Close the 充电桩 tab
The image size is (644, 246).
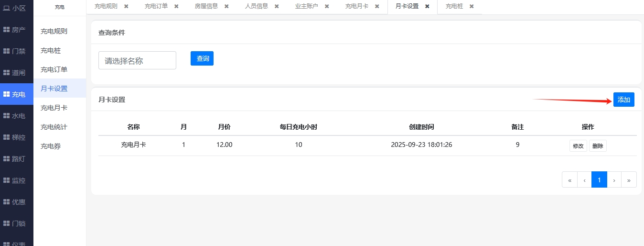point(472,6)
